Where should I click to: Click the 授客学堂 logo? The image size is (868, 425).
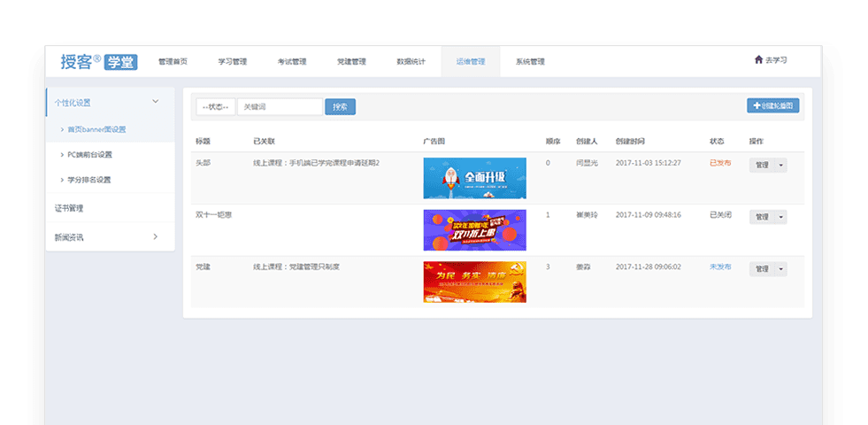pyautogui.click(x=99, y=61)
